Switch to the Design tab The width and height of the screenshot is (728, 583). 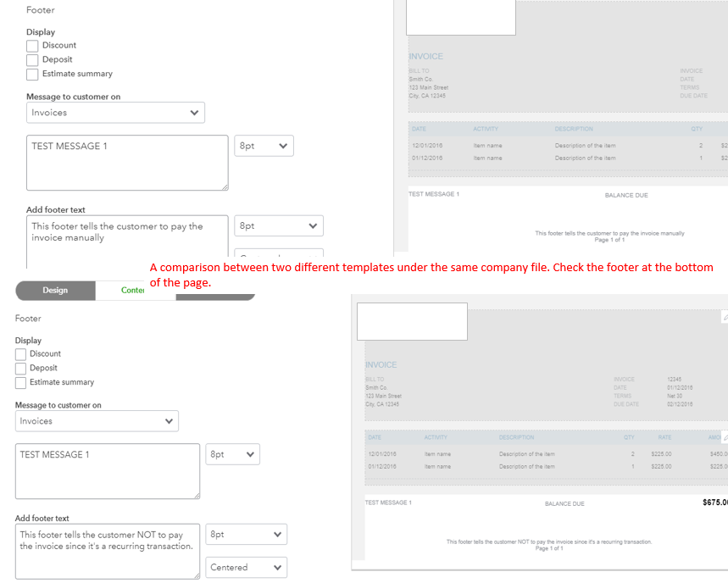tap(55, 290)
